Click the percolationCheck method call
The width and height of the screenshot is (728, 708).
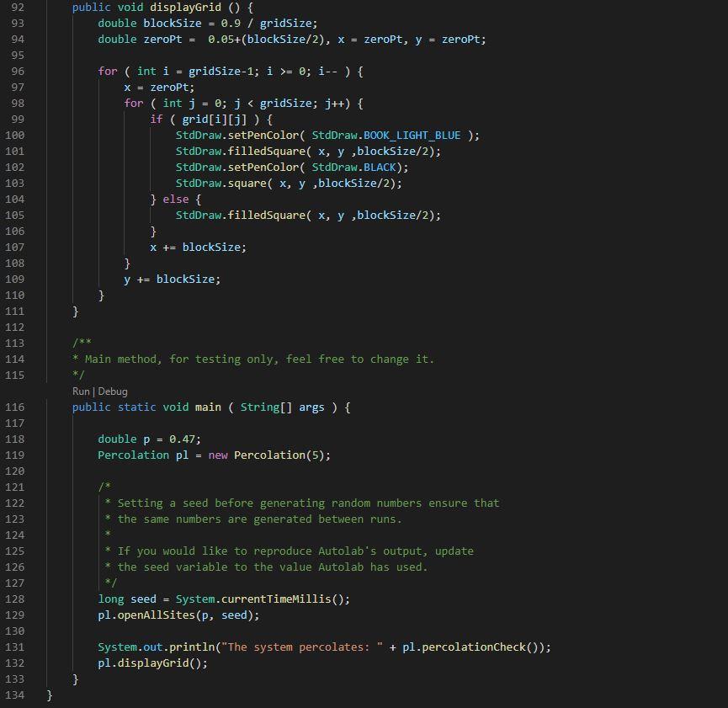click(x=474, y=647)
